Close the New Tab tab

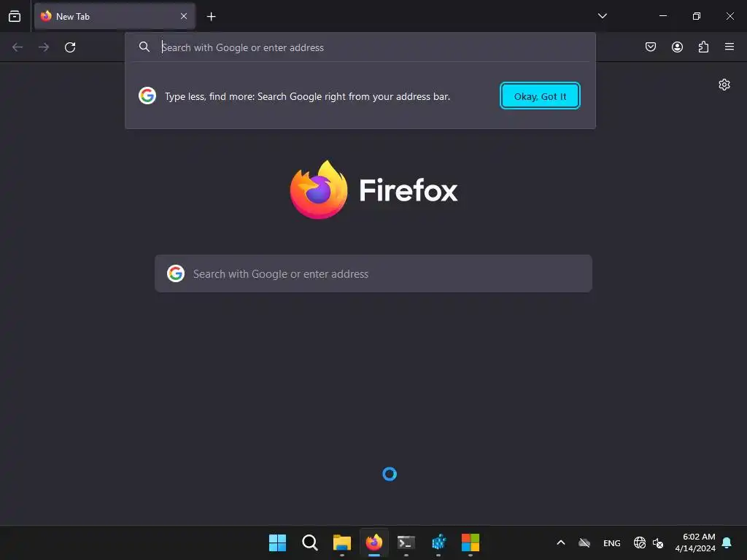coord(183,16)
